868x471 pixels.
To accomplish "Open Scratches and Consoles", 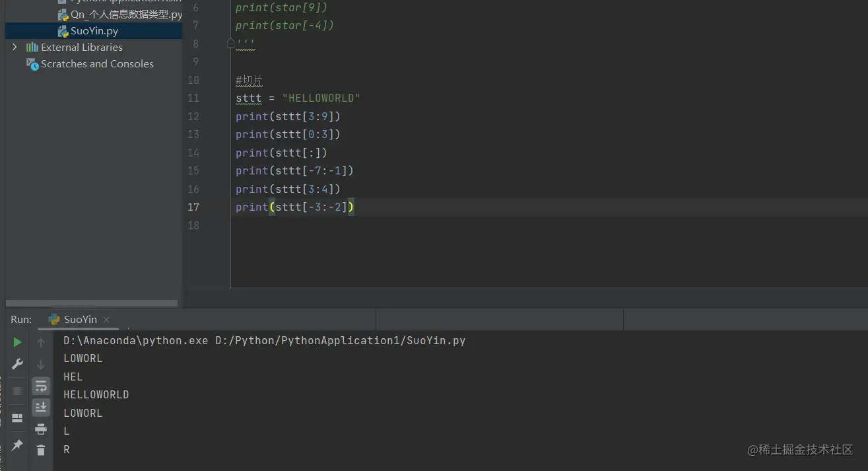I will tap(97, 64).
